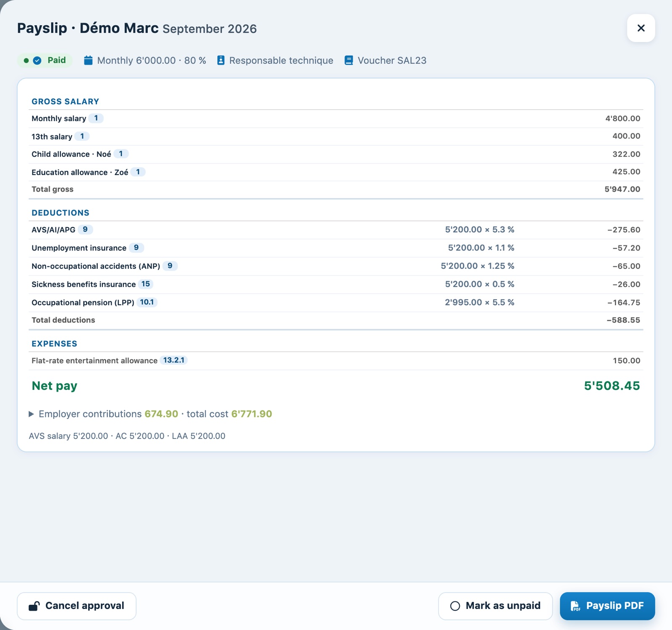This screenshot has height=630, width=672.
Task: Click the code badge 1 on 13th salary
Action: (x=82, y=136)
